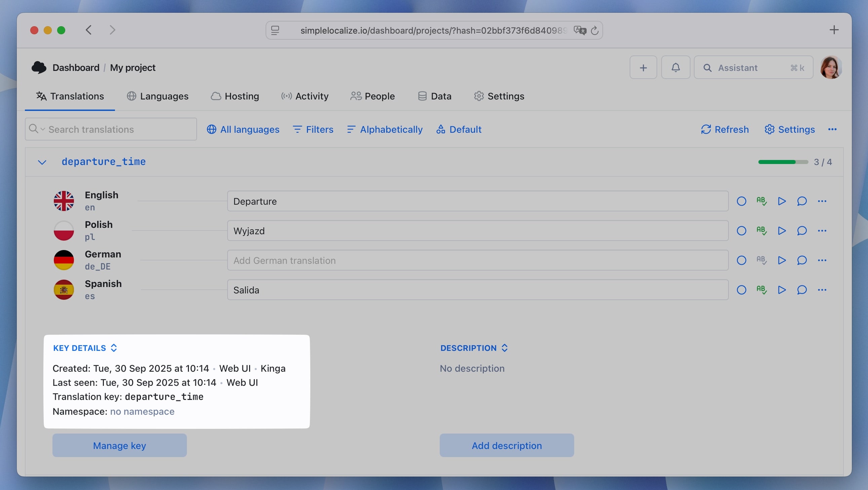This screenshot has height=490, width=868.
Task: Play text-to-speech for the English translation
Action: 782,201
